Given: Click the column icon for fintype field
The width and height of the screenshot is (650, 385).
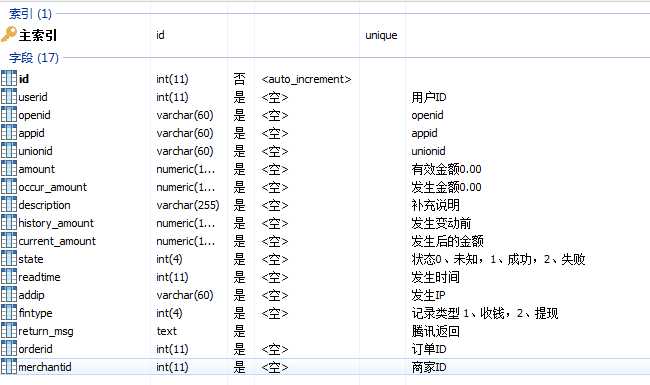Looking at the screenshot, I should [x=9, y=313].
